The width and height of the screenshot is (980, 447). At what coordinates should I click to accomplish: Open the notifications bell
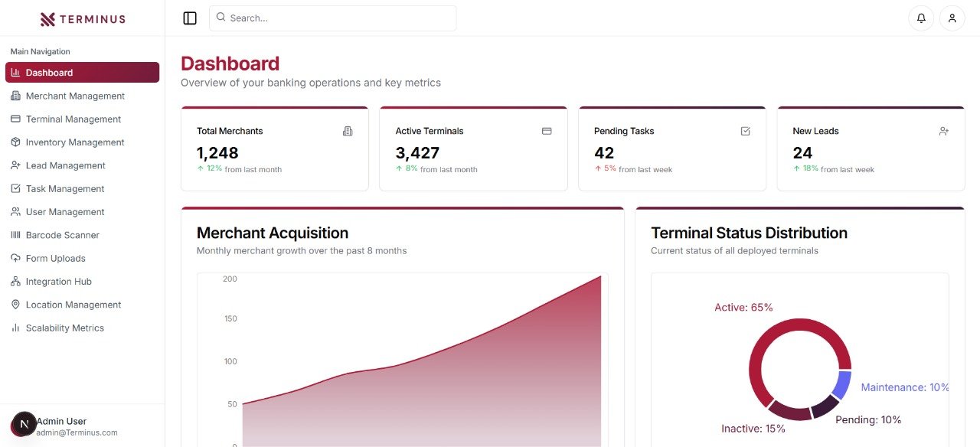pos(921,18)
